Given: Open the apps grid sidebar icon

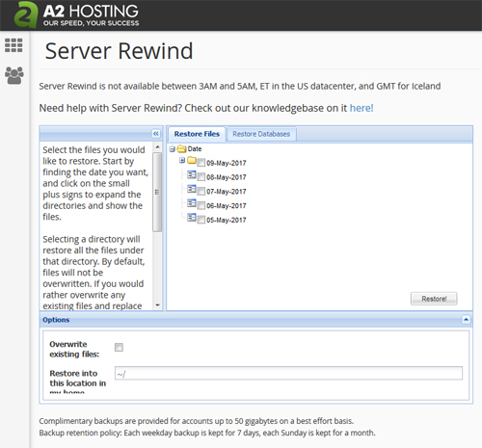Looking at the screenshot, I should [x=13, y=45].
